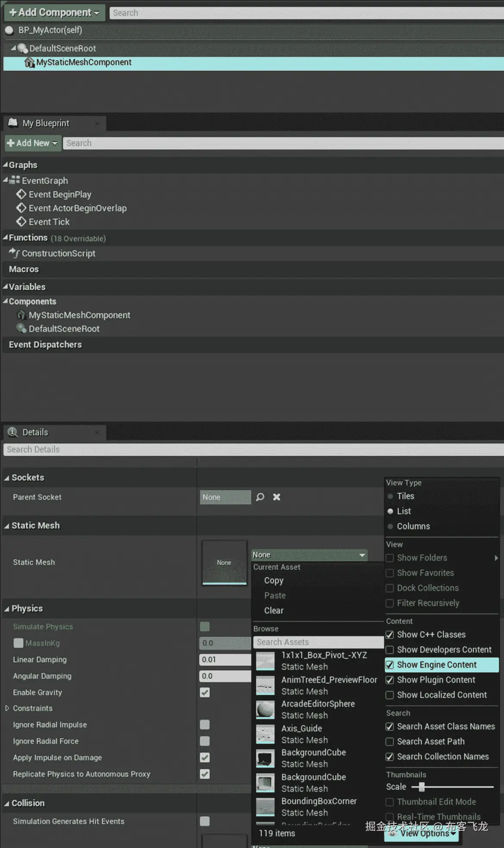Click the Search Details field
This screenshot has height=848, width=504.
click(x=254, y=450)
